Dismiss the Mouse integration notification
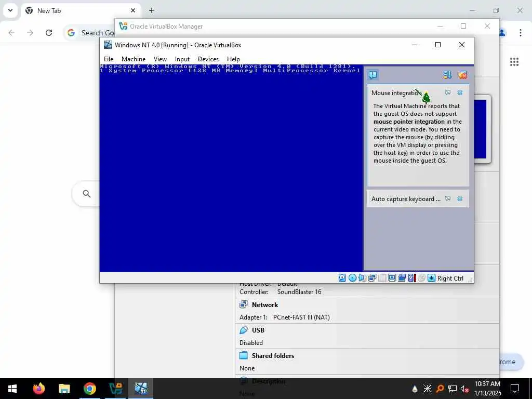The height and width of the screenshot is (399, 532). 460,92
